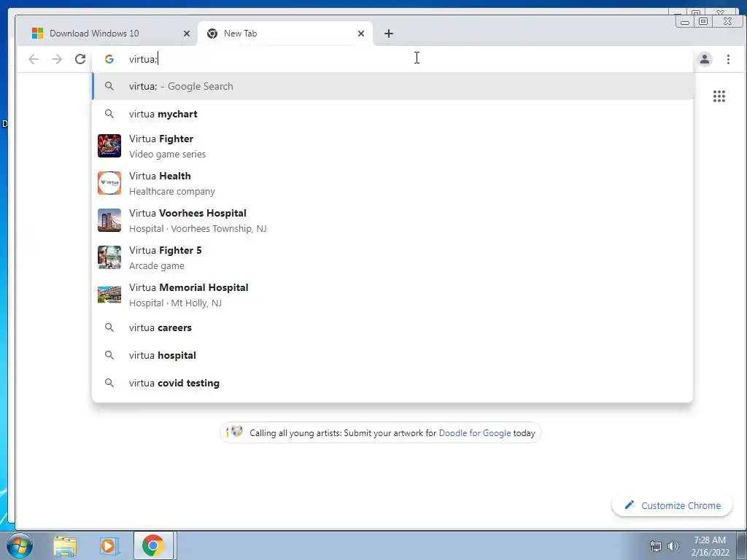Viewport: 747px width, 560px height.
Task: Select 'virtua covid testing' suggestion
Action: (392, 383)
